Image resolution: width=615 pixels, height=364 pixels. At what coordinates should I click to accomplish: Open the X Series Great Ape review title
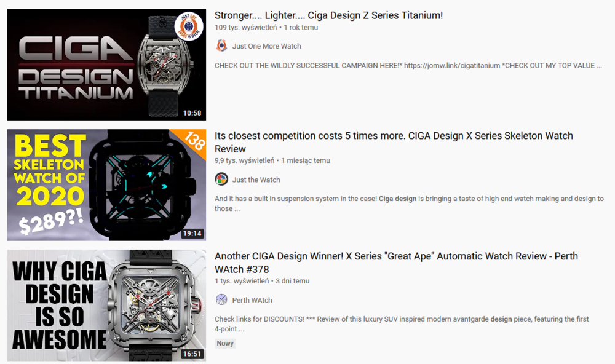click(x=396, y=263)
